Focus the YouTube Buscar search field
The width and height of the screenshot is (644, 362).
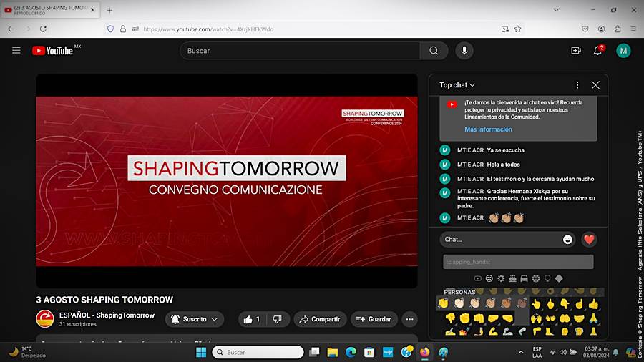point(300,51)
